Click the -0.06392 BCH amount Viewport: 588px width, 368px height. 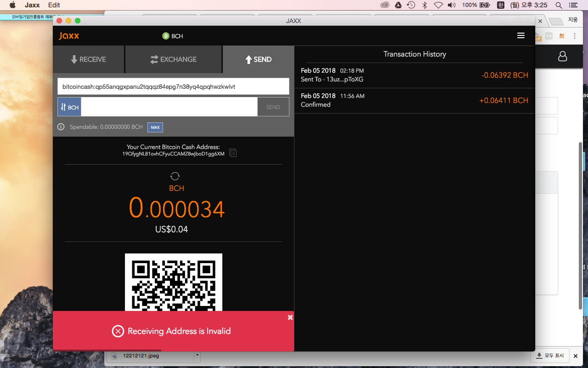[505, 75]
